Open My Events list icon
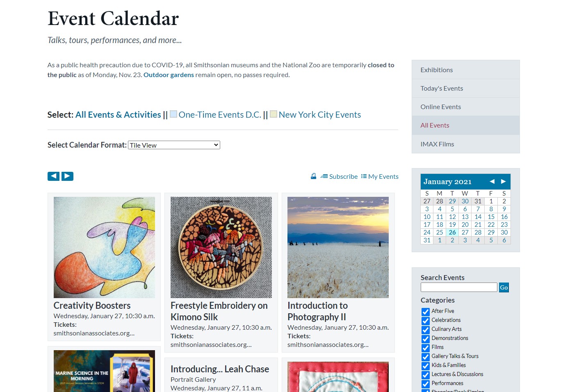The width and height of the screenshot is (563, 392). point(364,176)
